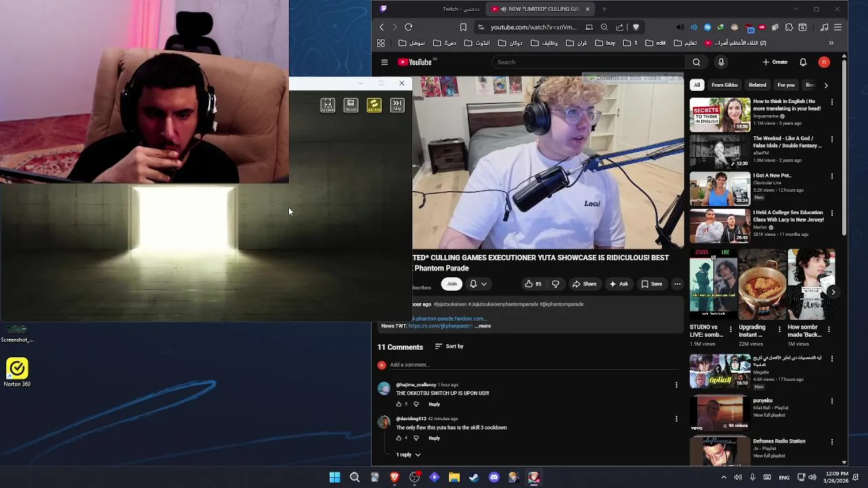Click the YouTube Create button
The image size is (868, 488).
pyautogui.click(x=775, y=62)
